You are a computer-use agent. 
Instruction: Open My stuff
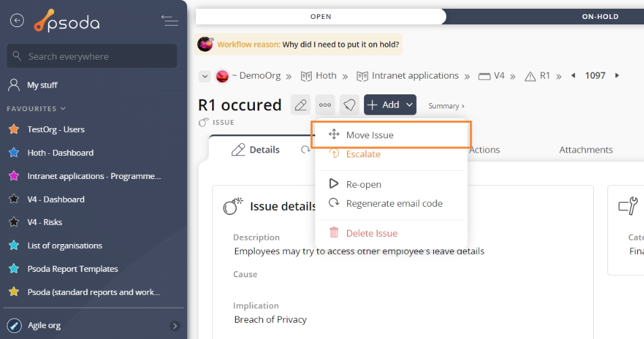(42, 85)
